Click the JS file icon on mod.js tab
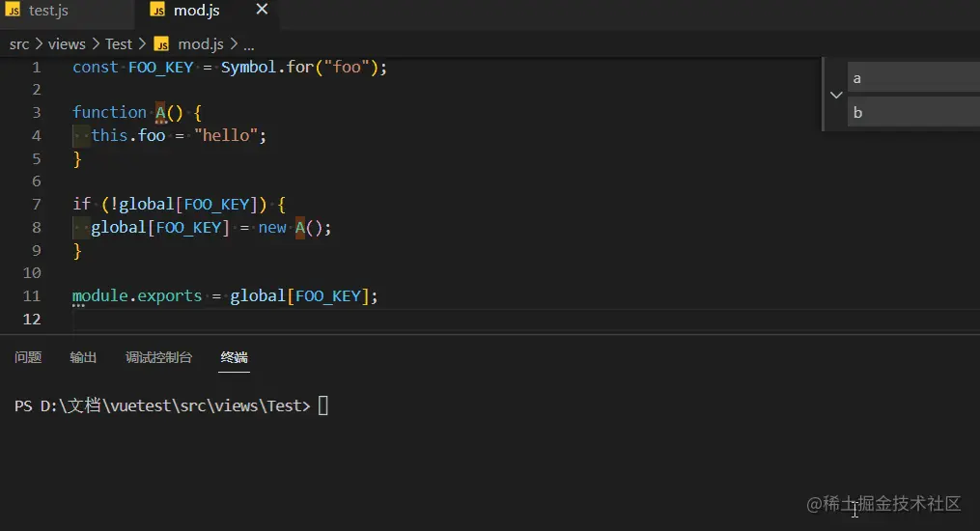The height and width of the screenshot is (531, 980). click(158, 10)
